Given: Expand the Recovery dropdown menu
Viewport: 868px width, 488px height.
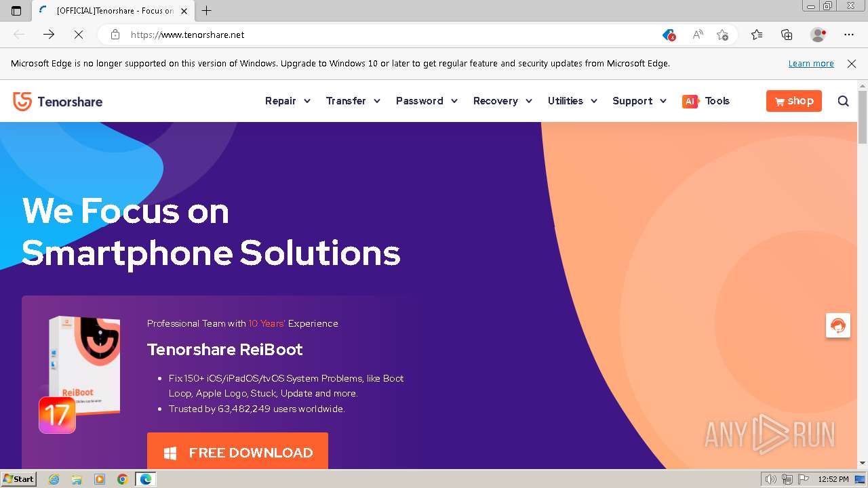Looking at the screenshot, I should (502, 101).
